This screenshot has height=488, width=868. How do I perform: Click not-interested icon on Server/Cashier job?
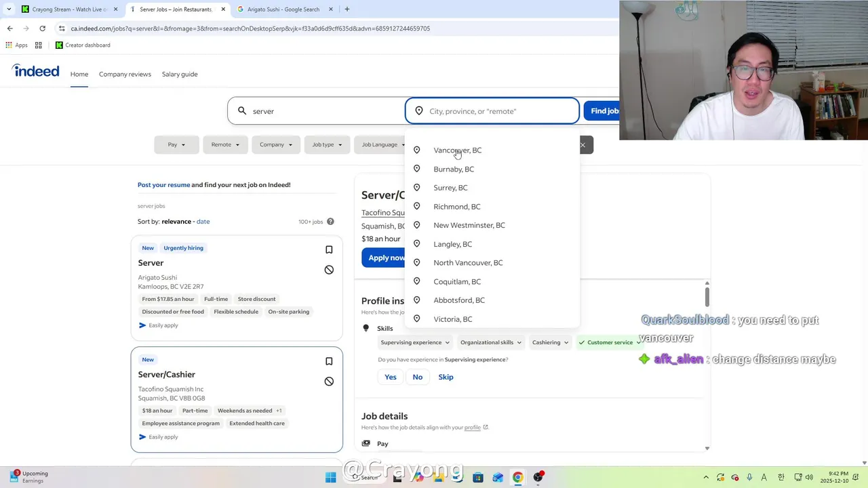(329, 382)
